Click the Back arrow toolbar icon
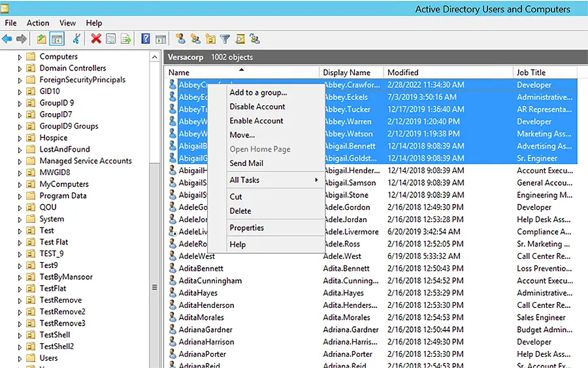Viewport: 588px width, 368px height. coord(7,39)
